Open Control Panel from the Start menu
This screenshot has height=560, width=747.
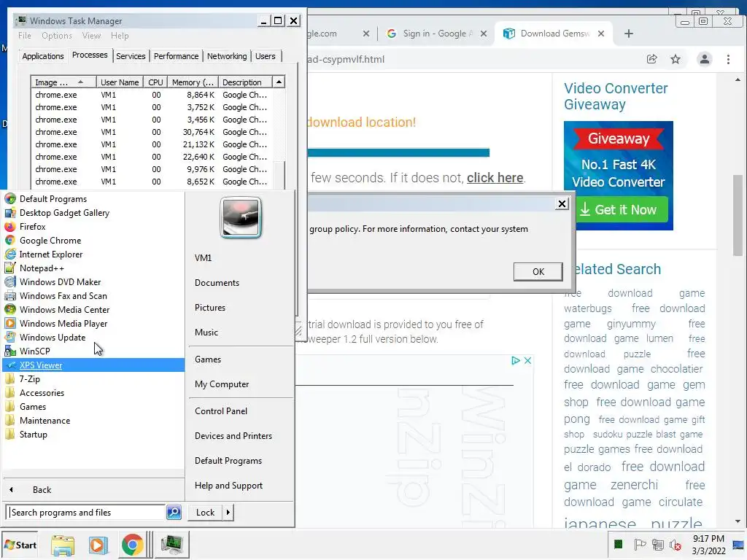pos(220,411)
